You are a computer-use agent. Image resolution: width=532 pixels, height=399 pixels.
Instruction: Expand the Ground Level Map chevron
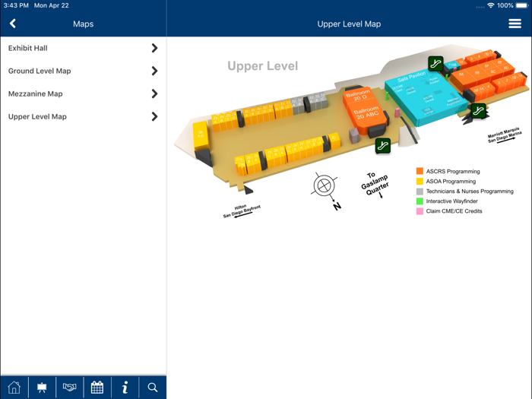(154, 71)
